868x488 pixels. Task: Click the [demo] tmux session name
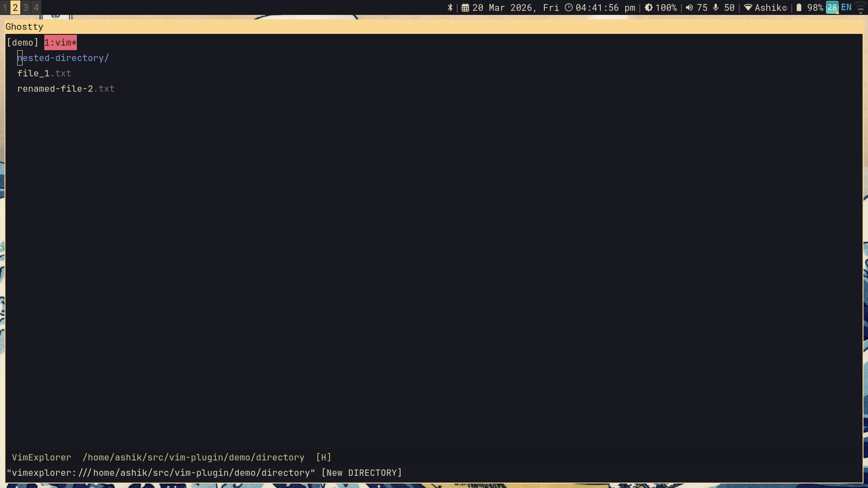pos(23,42)
